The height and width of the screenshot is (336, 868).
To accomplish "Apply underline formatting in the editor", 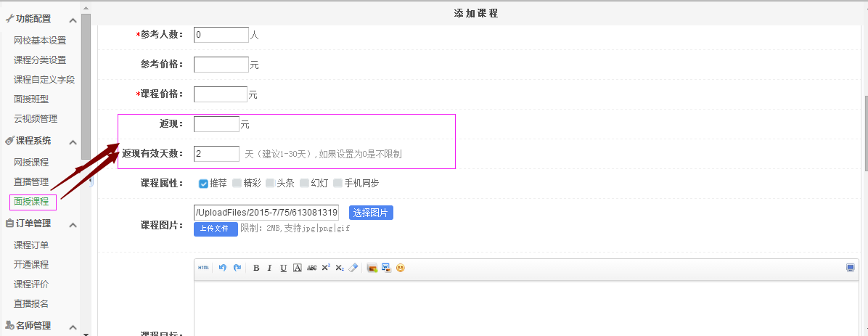I will click(x=283, y=268).
